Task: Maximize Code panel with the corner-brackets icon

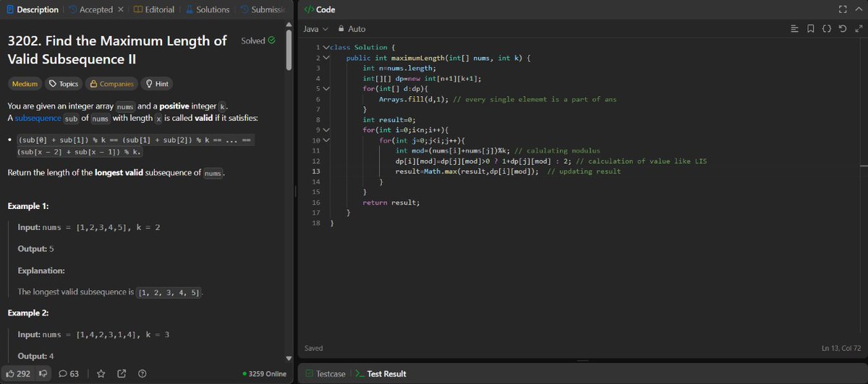Action: click(x=841, y=9)
